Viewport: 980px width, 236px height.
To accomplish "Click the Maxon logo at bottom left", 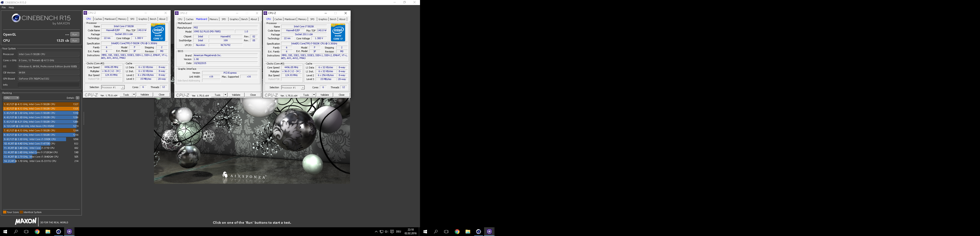I will [26, 221].
